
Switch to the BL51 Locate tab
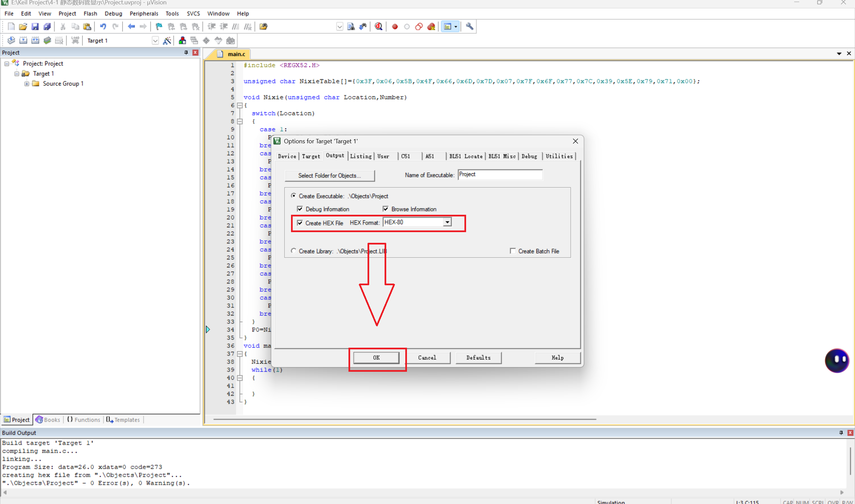(x=465, y=156)
